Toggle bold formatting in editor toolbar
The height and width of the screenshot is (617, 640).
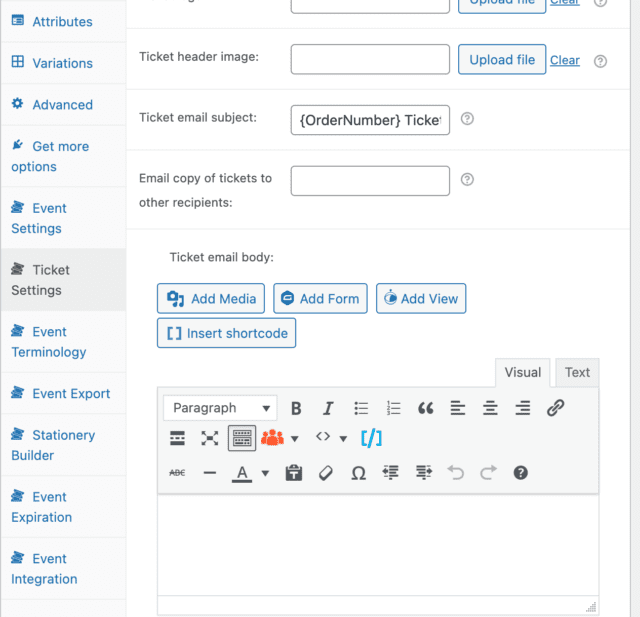(x=296, y=408)
